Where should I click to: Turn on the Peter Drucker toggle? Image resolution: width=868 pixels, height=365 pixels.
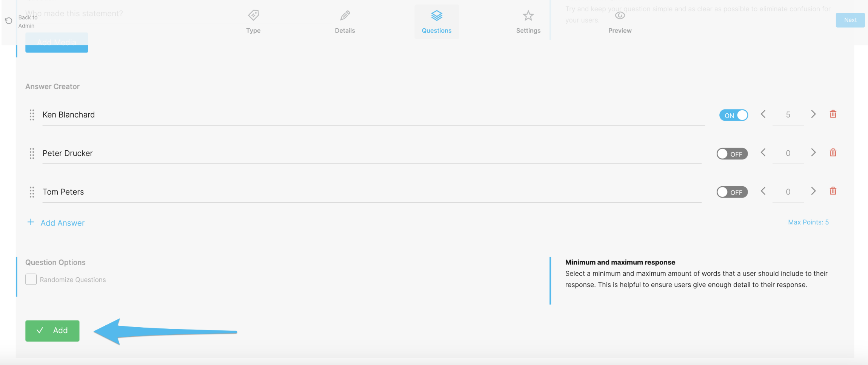tap(732, 154)
